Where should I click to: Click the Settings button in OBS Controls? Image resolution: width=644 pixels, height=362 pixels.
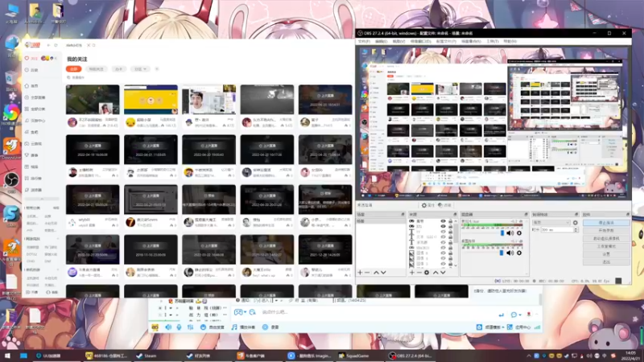pyautogui.click(x=606, y=254)
